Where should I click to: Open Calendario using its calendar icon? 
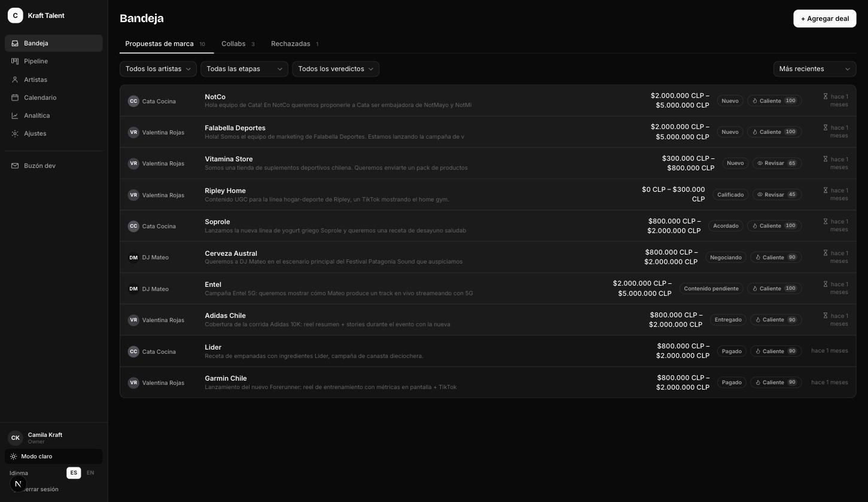[x=15, y=97]
